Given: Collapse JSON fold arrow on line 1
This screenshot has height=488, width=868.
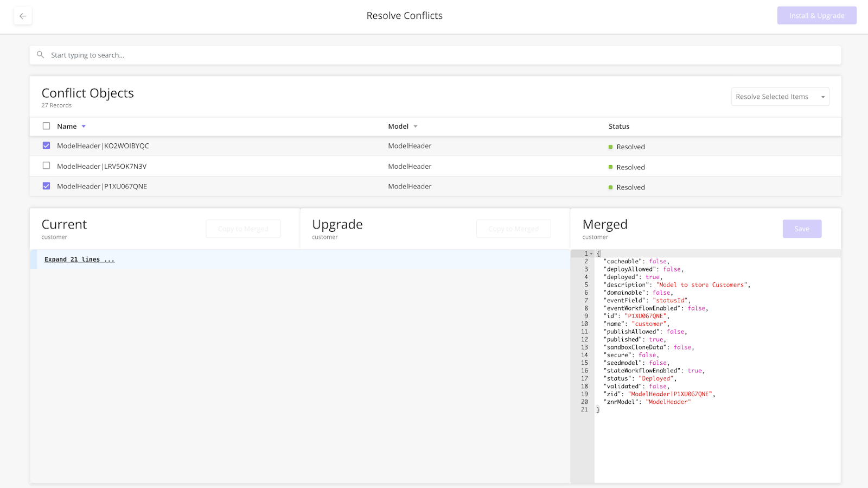Looking at the screenshot, I should pos(591,253).
